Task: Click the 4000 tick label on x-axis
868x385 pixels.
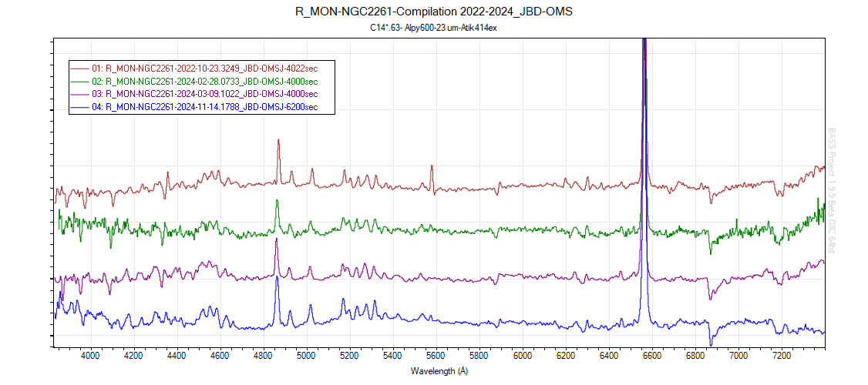Action: point(90,357)
